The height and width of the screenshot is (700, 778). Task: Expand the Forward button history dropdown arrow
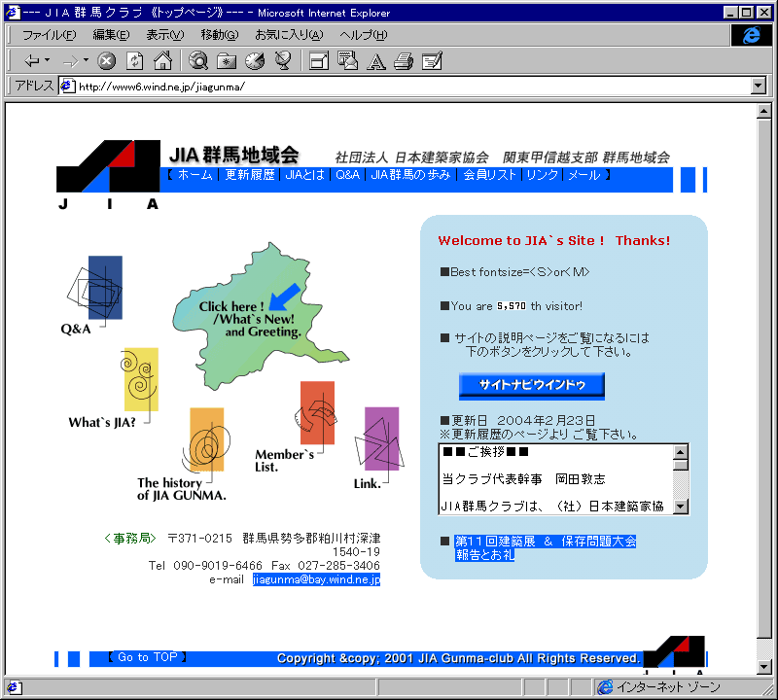(x=86, y=60)
